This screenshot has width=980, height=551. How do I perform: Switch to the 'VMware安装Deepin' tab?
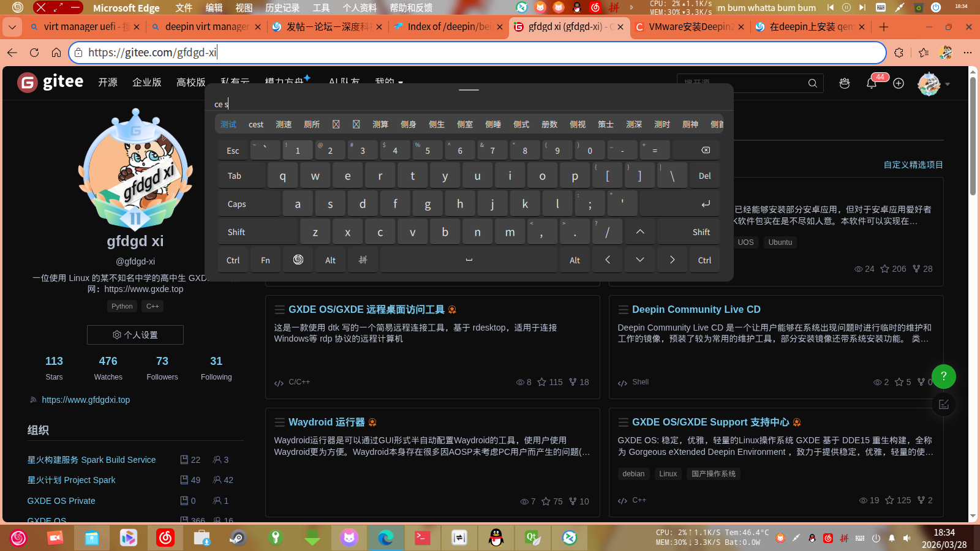click(x=690, y=27)
